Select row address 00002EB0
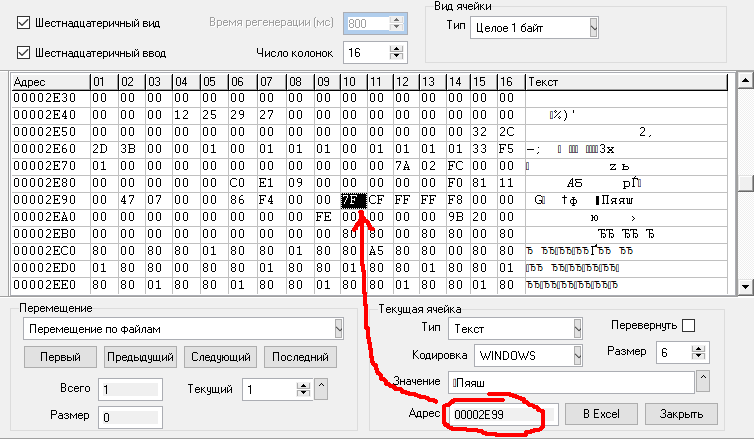This screenshot has width=754, height=439. pos(50,234)
